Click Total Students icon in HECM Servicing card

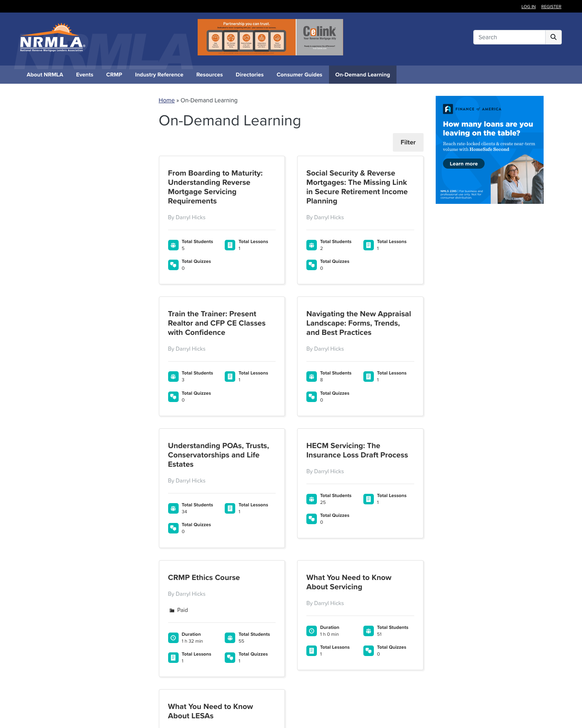(312, 499)
